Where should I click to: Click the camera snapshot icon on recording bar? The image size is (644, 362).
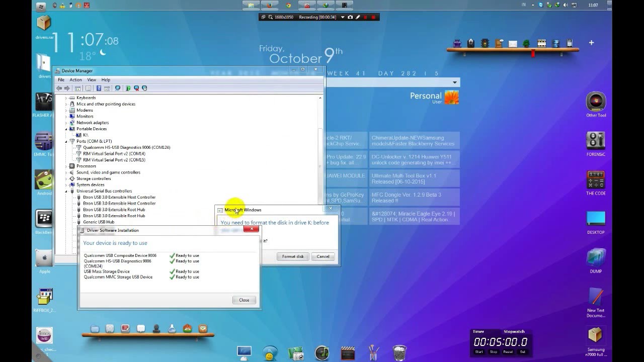[350, 17]
